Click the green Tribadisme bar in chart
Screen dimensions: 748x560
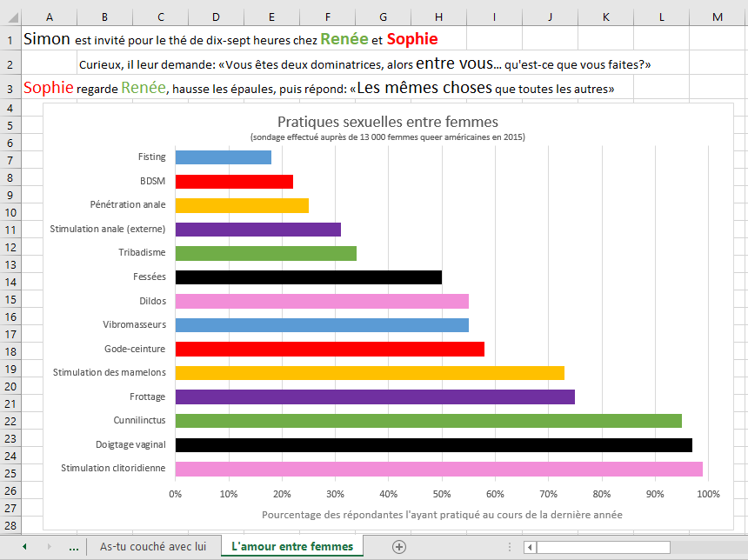tap(265, 254)
